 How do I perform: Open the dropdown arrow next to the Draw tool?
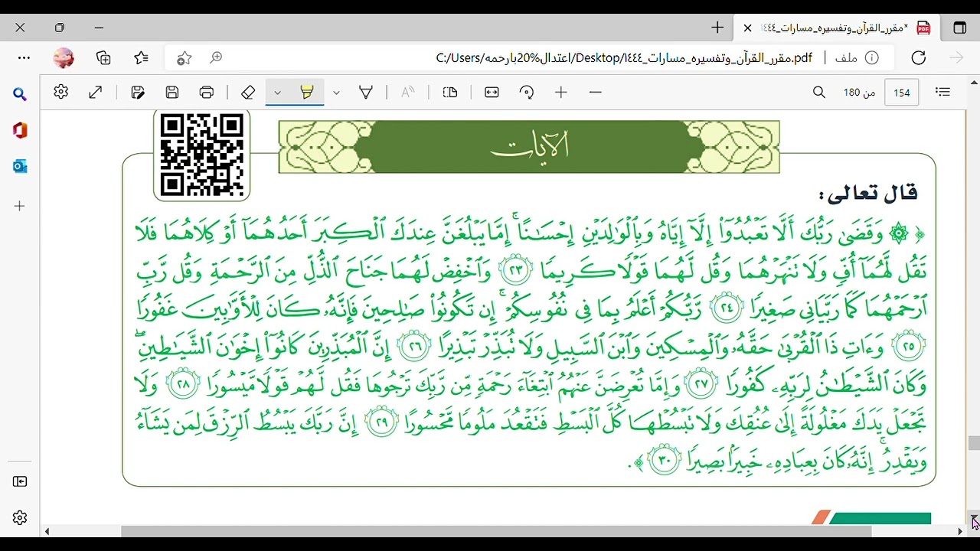click(336, 93)
